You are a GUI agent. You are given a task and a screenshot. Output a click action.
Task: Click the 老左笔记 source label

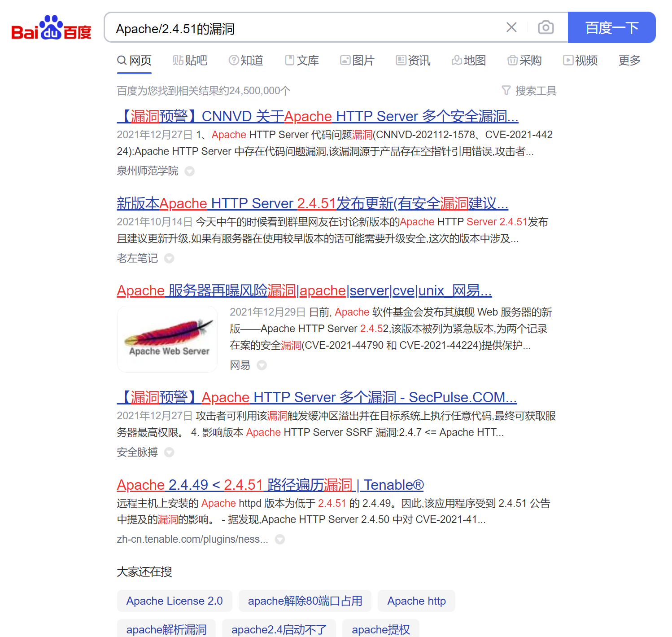point(137,258)
